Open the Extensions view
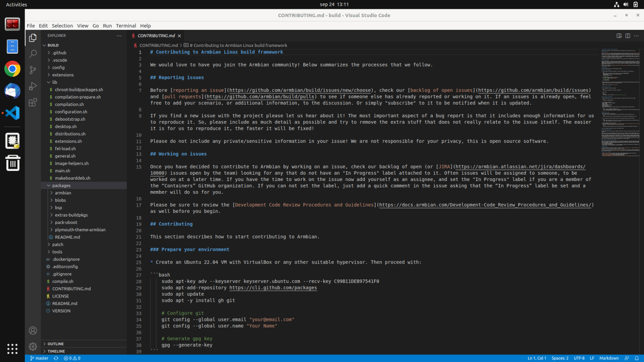Viewport: 644px width, 362px height. click(33, 102)
